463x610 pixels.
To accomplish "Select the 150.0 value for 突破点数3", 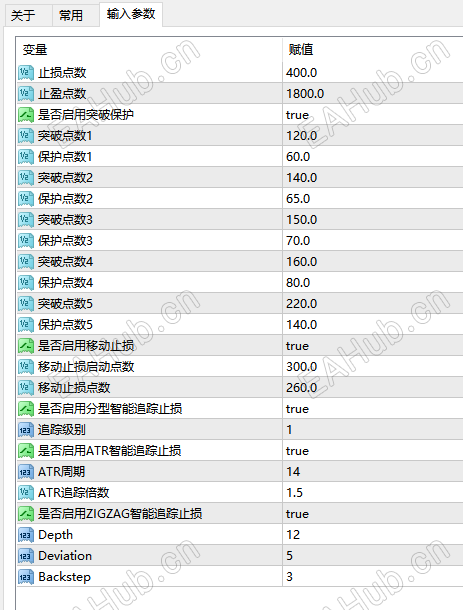I will click(x=302, y=220).
